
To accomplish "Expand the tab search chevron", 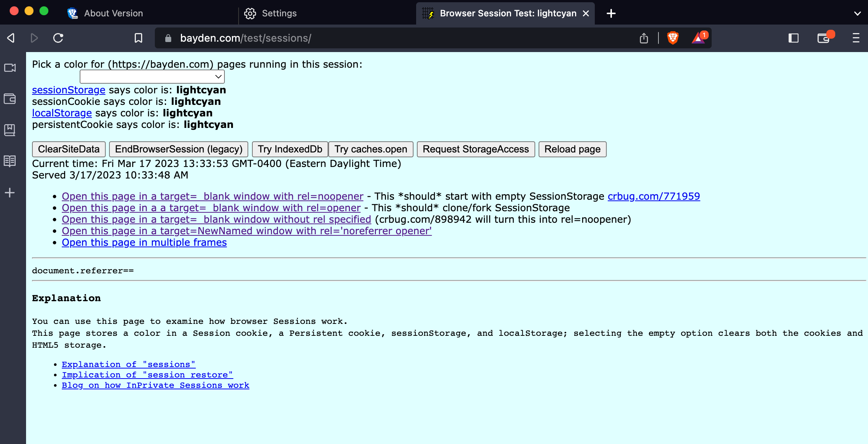I will 857,14.
